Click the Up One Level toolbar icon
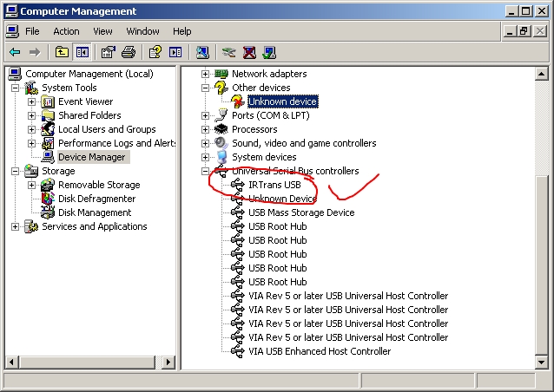The width and height of the screenshot is (554, 392). (62, 52)
